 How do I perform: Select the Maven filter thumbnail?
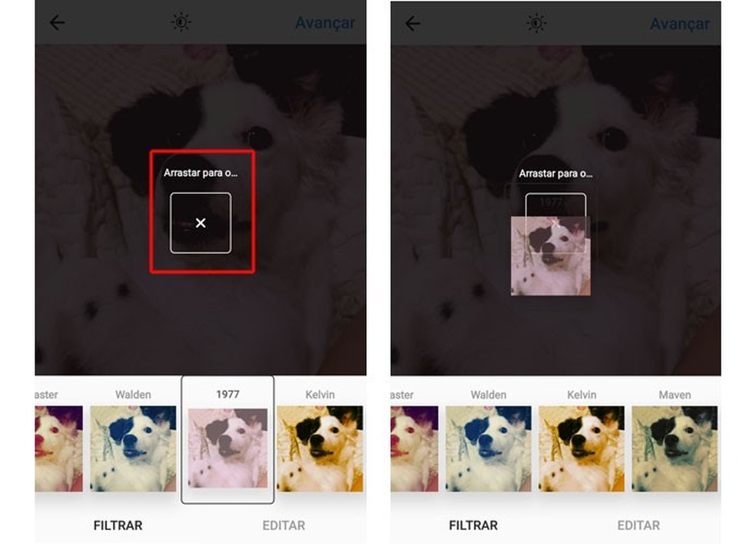tap(675, 449)
